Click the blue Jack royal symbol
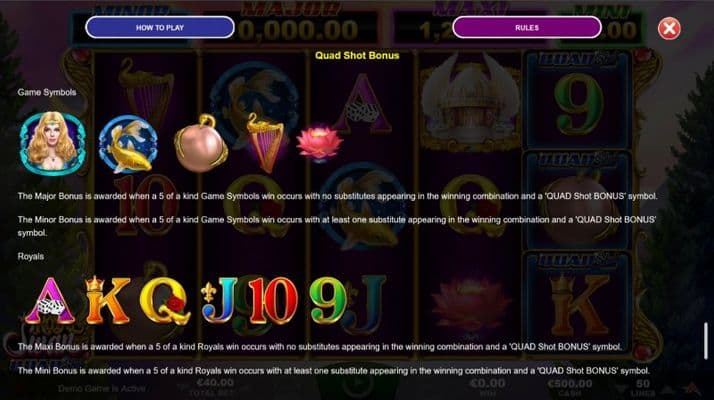This screenshot has width=714, height=400. click(220, 301)
